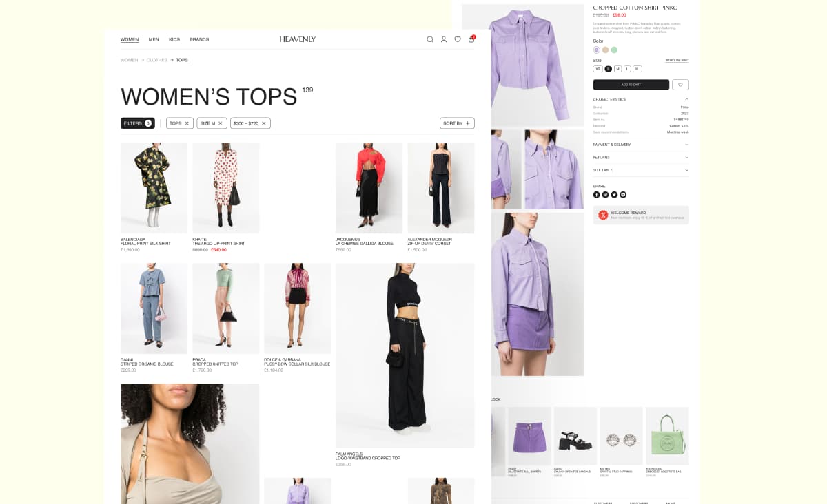The width and height of the screenshot is (827, 504).
Task: Collapse the Characteristics section
Action: point(641,99)
